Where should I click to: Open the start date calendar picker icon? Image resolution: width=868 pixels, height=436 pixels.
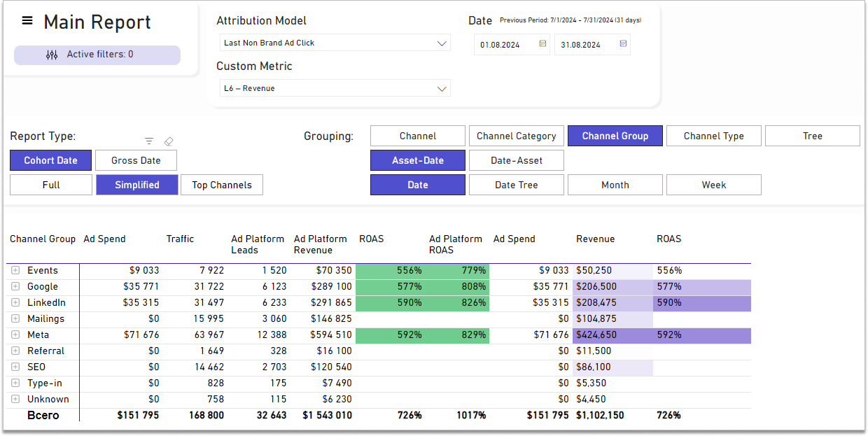542,44
